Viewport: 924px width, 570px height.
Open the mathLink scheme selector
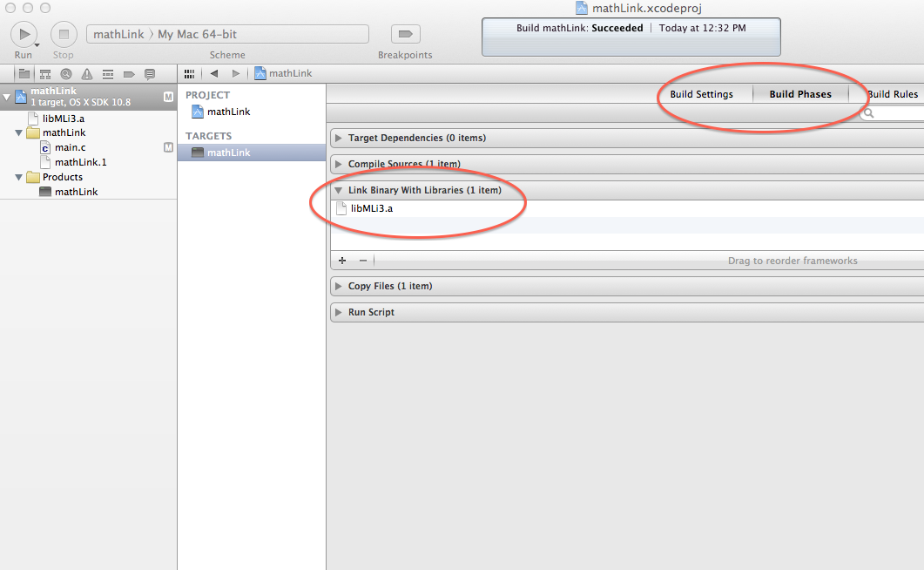118,34
